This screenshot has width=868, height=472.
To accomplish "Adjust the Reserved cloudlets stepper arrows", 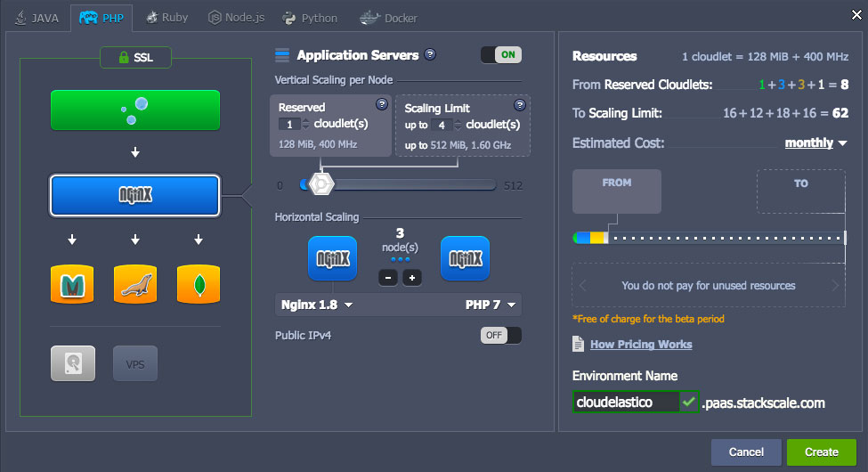I will pos(305,124).
